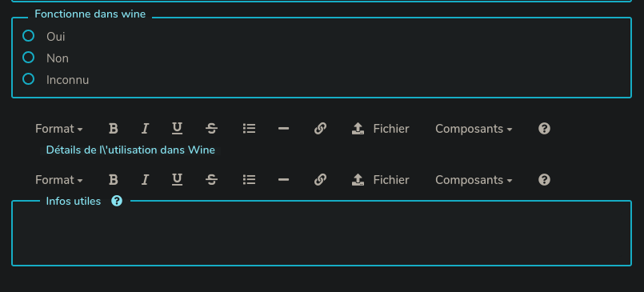Insert bullet list from upper editor toolbar
Image resolution: width=644 pixels, height=292 pixels.
pos(250,129)
